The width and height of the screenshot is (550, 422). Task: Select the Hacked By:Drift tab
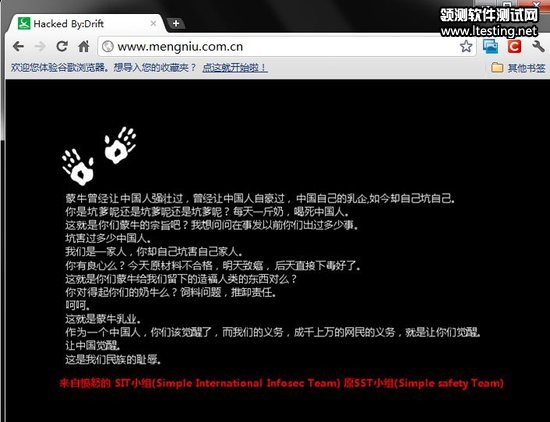pos(86,24)
